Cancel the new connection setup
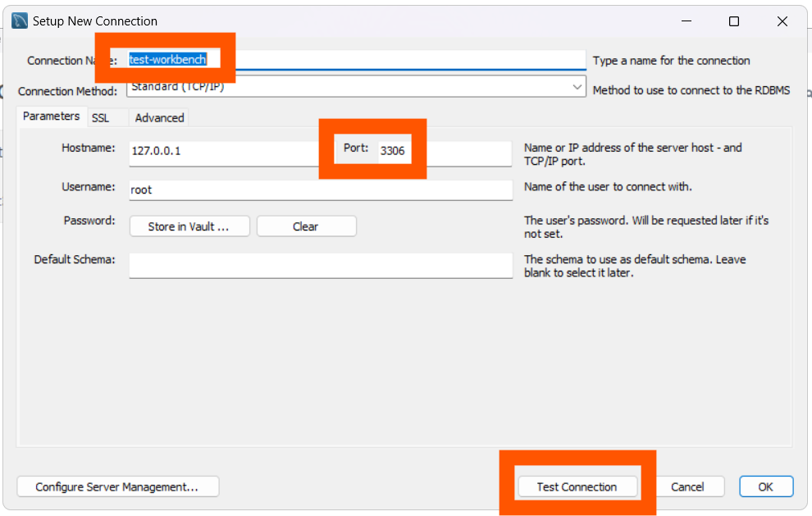The width and height of the screenshot is (812, 516). coord(687,487)
